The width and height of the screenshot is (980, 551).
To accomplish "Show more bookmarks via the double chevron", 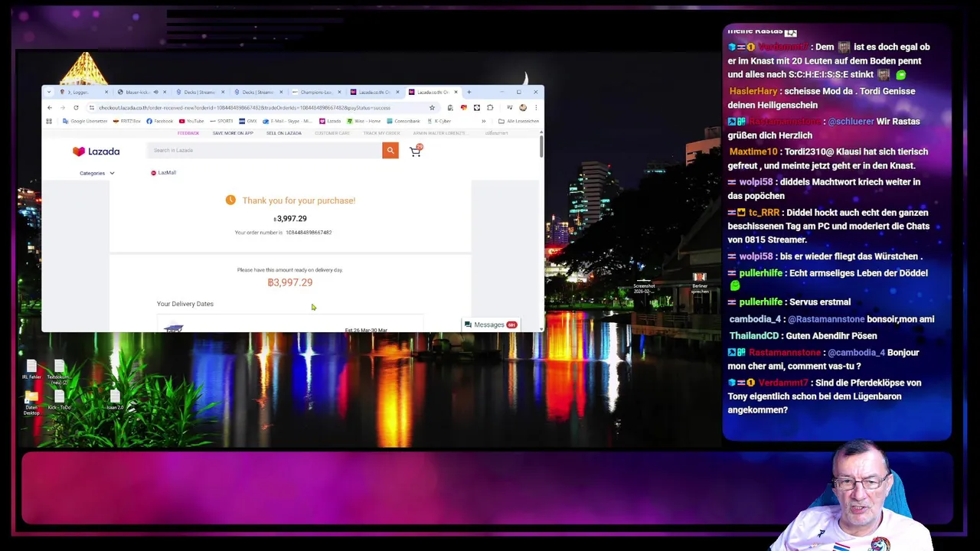I will pyautogui.click(x=483, y=121).
